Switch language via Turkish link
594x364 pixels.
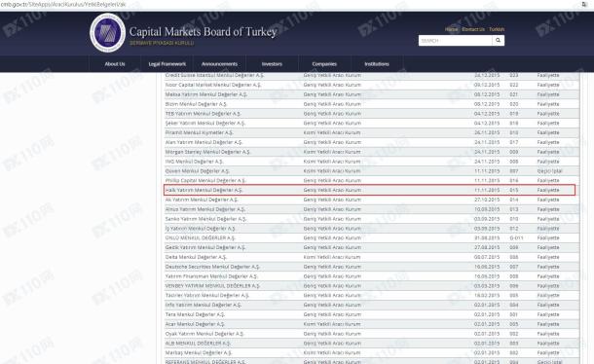tap(497, 29)
